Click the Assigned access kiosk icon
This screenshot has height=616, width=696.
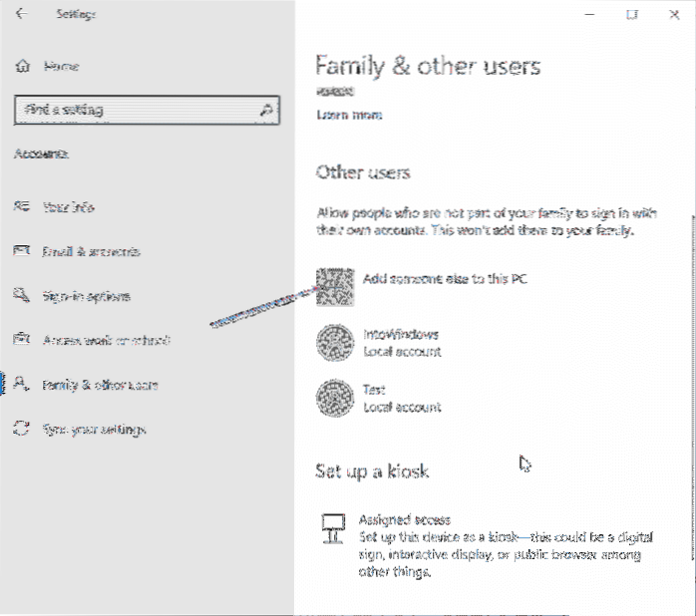[334, 528]
